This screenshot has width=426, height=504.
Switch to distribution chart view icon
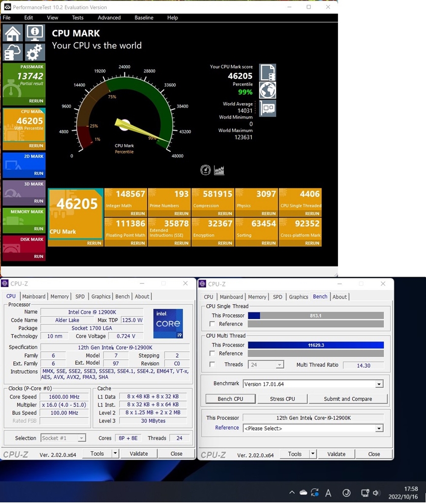click(x=219, y=170)
